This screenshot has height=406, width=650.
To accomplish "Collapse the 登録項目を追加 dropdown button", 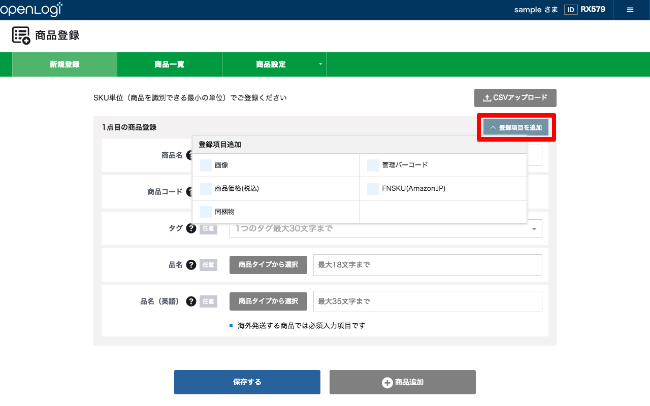I will click(516, 127).
